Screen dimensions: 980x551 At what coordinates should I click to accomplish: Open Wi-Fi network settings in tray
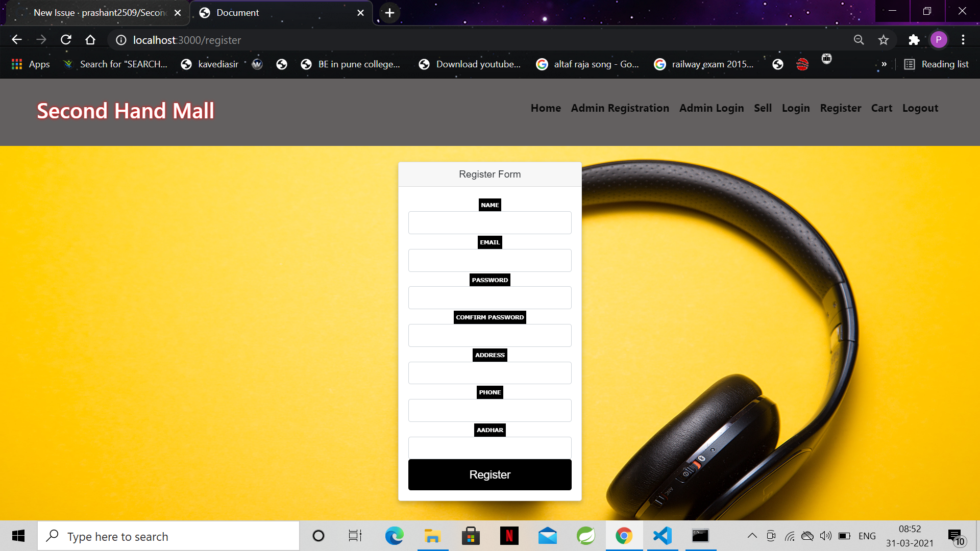tap(790, 536)
